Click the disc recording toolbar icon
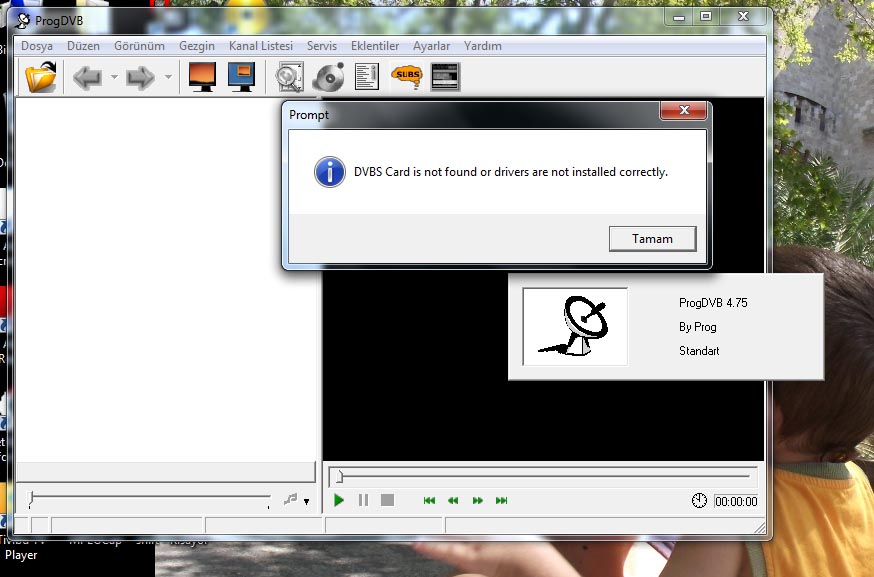The width and height of the screenshot is (874, 577). click(328, 77)
